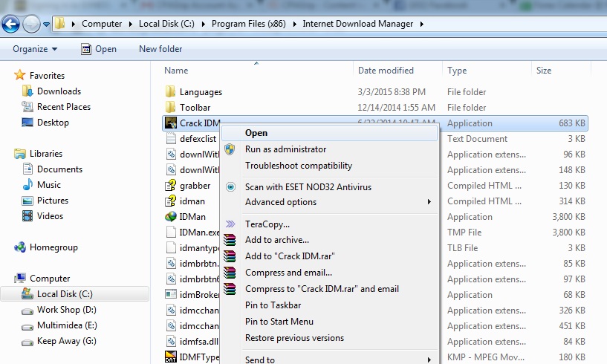Click the folder icon in address bar
The image size is (607, 364).
pos(59,24)
